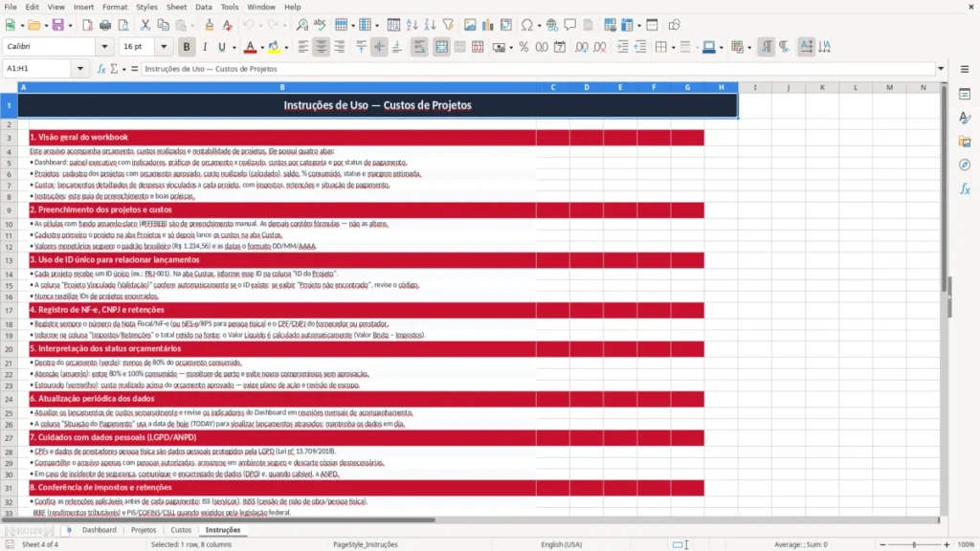Click the Insert image icon
The height and width of the screenshot is (551, 980).
[x=470, y=25]
